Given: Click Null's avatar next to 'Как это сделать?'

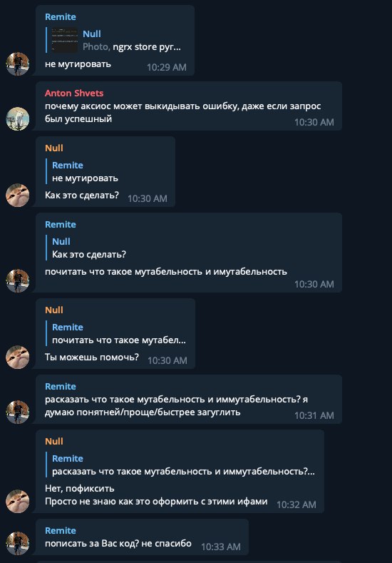Looking at the screenshot, I should (18, 195).
